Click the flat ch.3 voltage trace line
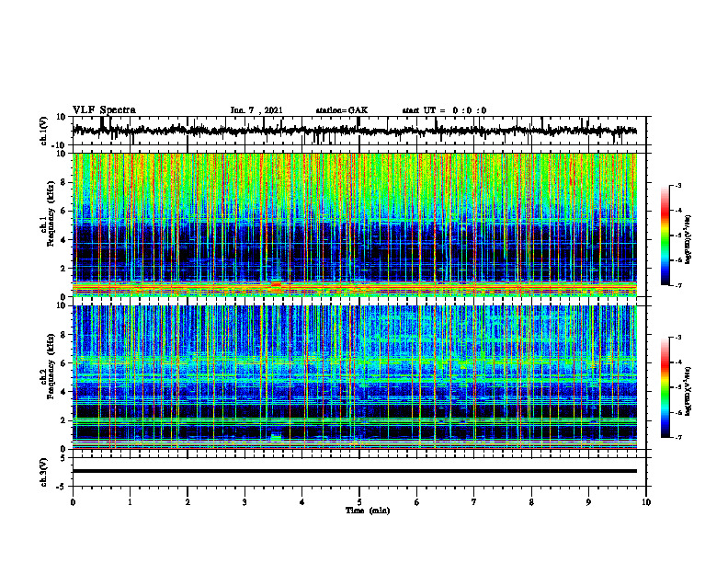The image size is (728, 563). (x=355, y=471)
